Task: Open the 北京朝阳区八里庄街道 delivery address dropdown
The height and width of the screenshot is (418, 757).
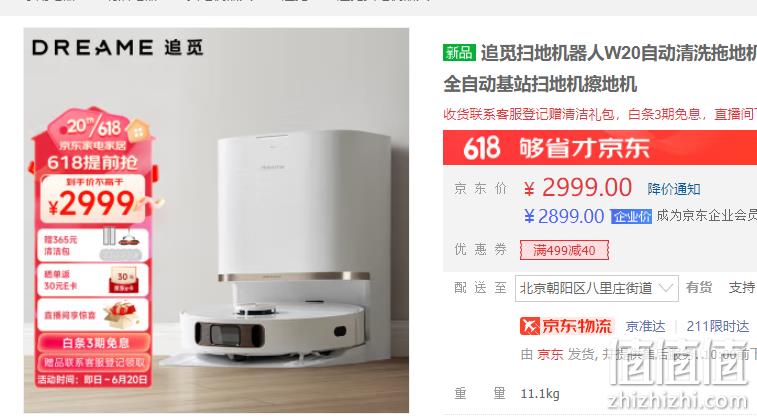Action: (596, 288)
